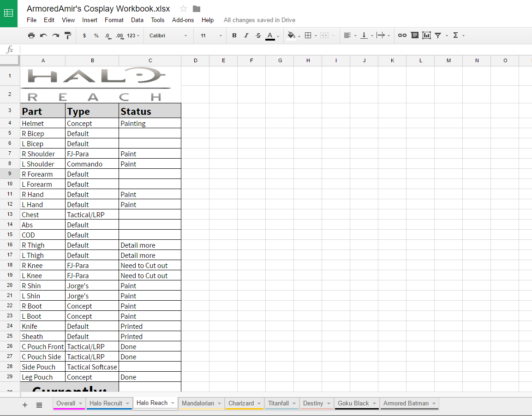
Task: Open the View menu
Action: pos(68,20)
